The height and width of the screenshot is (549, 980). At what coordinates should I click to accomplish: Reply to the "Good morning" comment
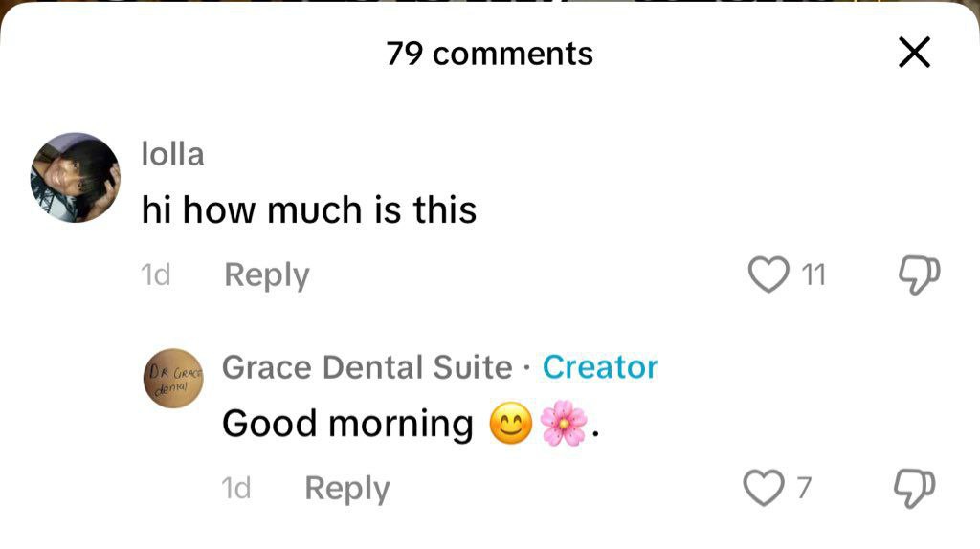(346, 489)
